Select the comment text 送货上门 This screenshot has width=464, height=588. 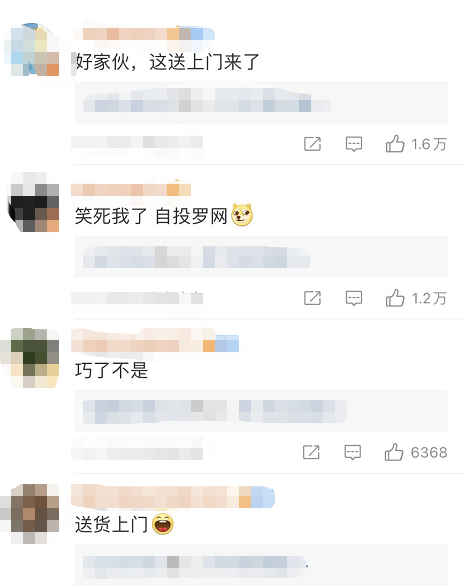click(x=111, y=524)
